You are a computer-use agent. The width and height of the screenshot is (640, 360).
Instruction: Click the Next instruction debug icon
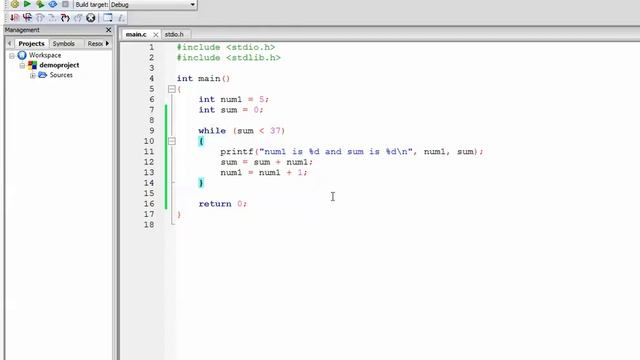tap(78, 18)
